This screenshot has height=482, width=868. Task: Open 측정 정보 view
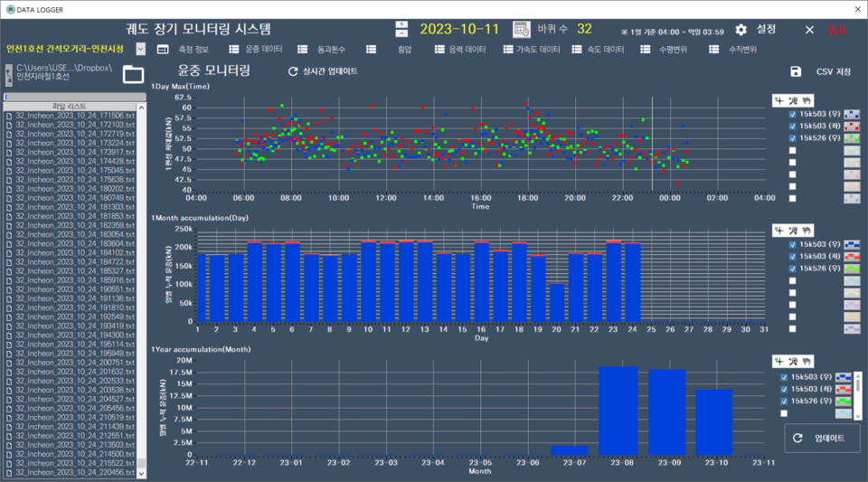tap(193, 49)
